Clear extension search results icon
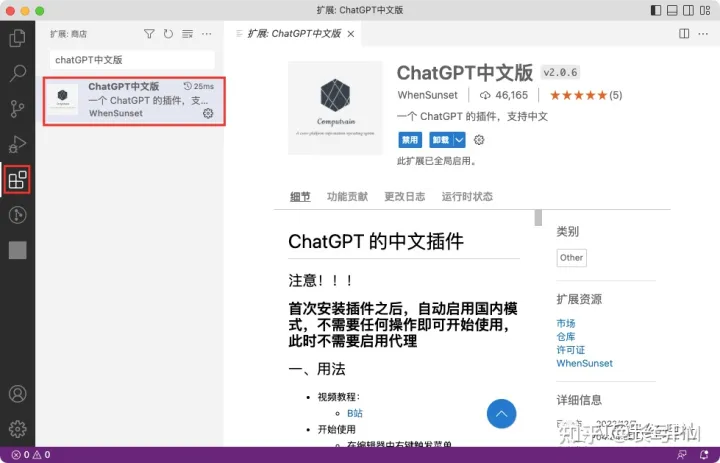This screenshot has width=720, height=463. tap(187, 34)
